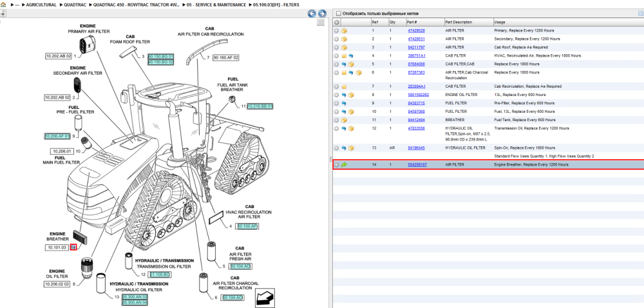Select callout number 11 in the diagram
The width and height of the screenshot is (644, 308).
(x=243, y=106)
